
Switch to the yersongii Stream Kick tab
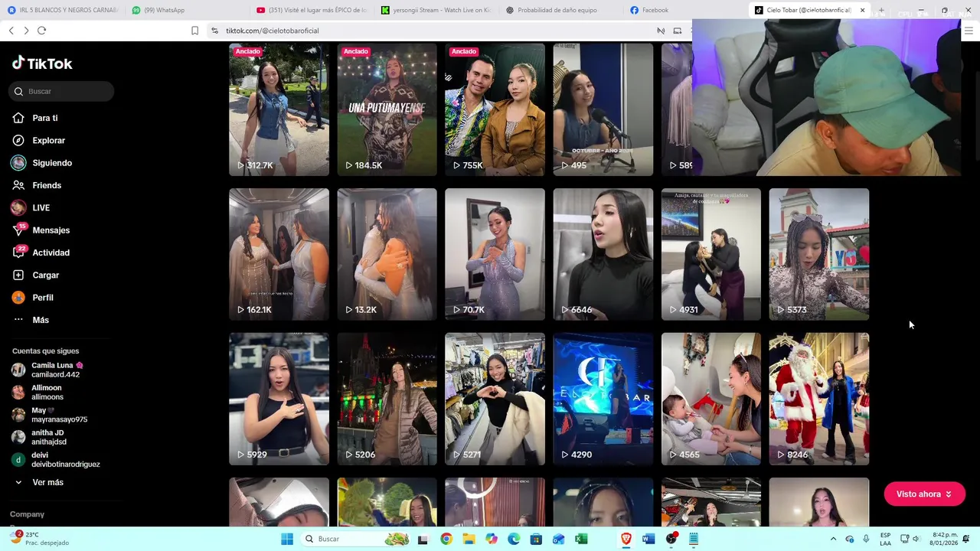(x=436, y=10)
